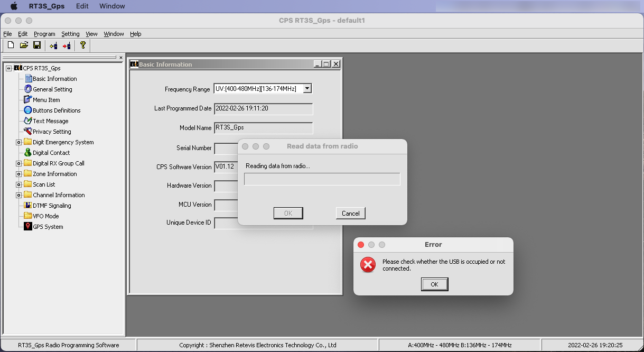Expand the Zone Information tree node
This screenshot has height=352, width=644.
coord(17,173)
